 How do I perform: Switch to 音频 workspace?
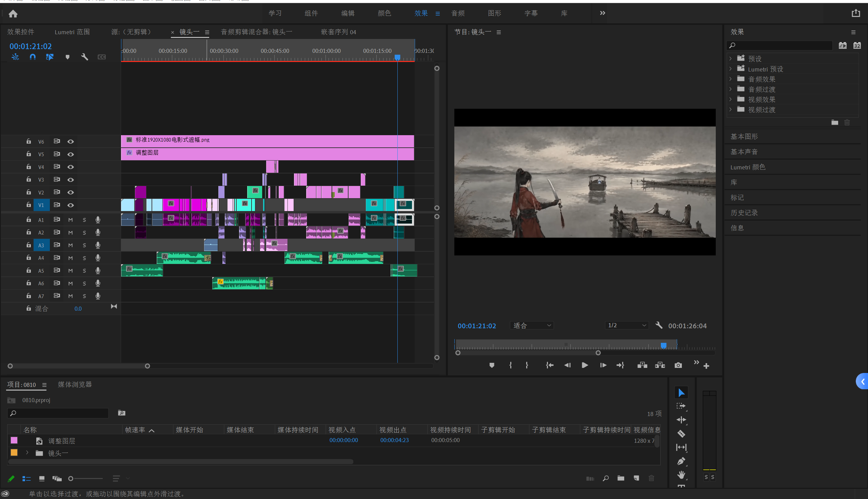[458, 13]
